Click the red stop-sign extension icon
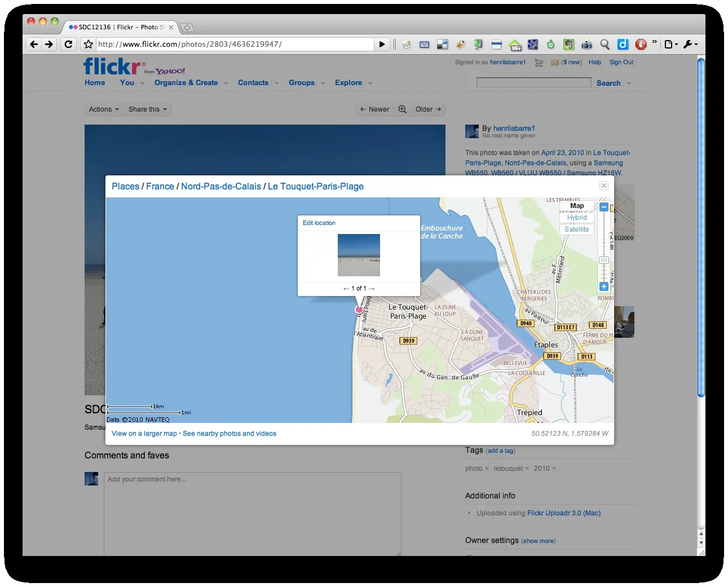728x587 pixels. (x=641, y=44)
